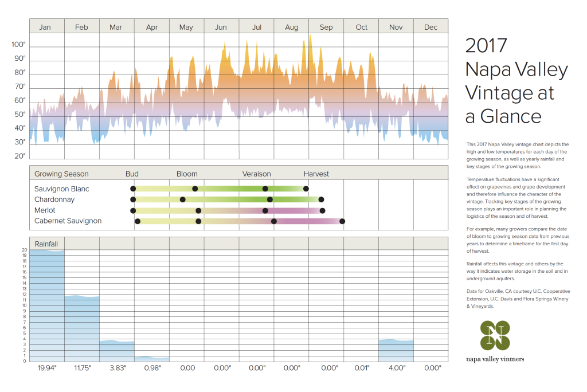Click the Napa Valley Vintners logo emblem

coord(495,335)
